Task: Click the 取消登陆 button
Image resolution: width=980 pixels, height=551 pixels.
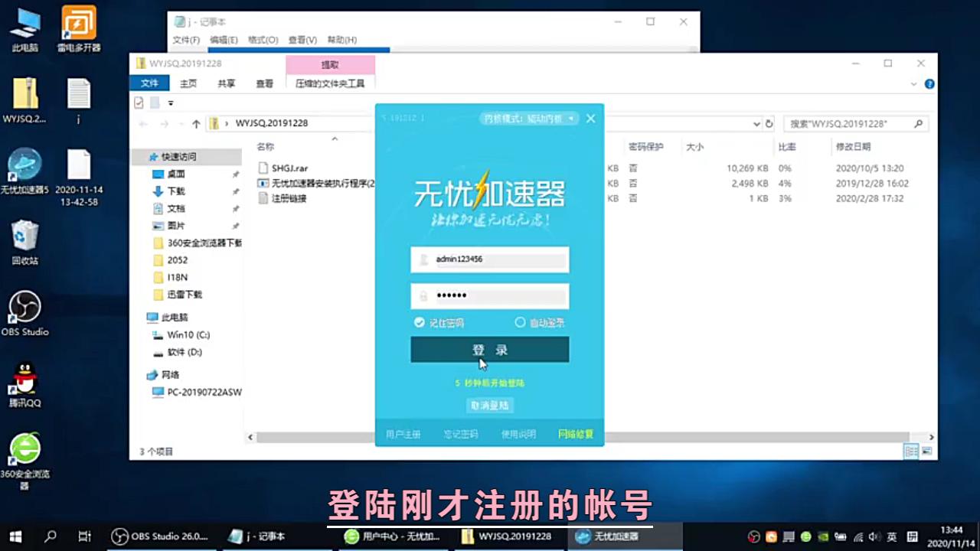Action: (x=490, y=406)
